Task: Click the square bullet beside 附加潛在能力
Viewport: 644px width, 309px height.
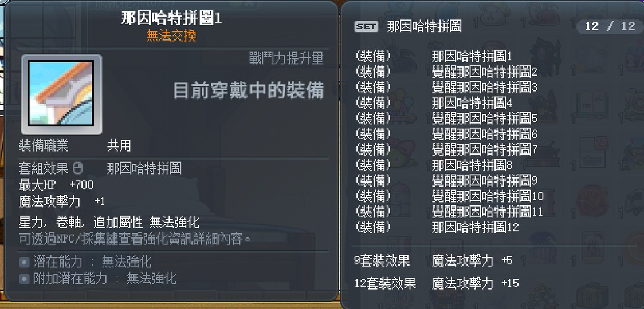Action: pyautogui.click(x=24, y=279)
